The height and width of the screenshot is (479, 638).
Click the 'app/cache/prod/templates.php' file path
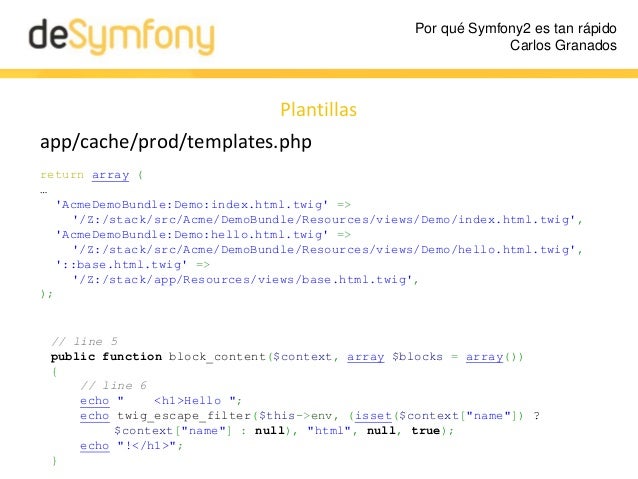(176, 142)
